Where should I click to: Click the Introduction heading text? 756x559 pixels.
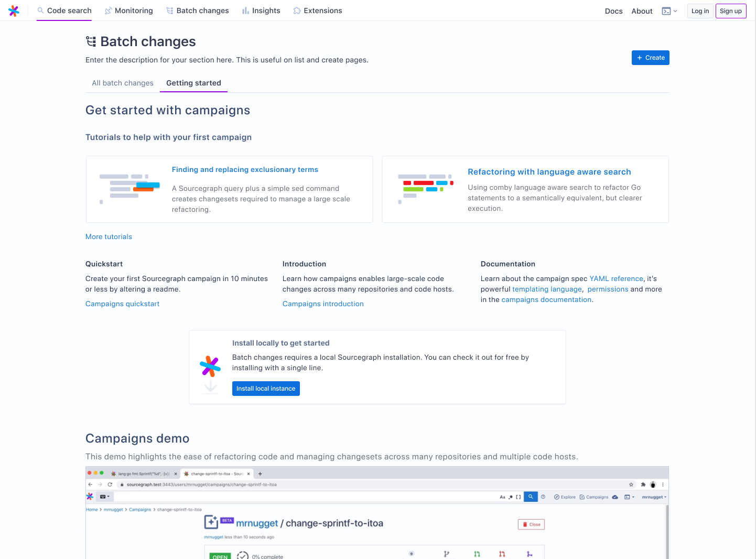(304, 264)
